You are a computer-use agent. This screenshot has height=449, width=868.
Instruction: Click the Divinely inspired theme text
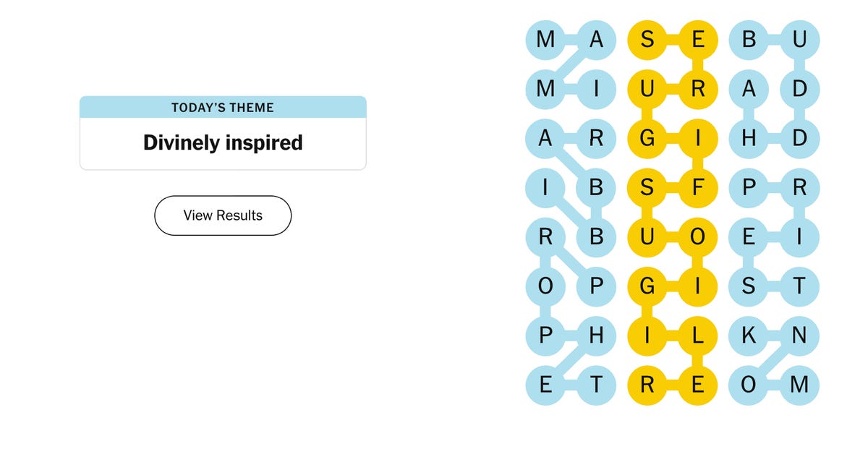(223, 142)
